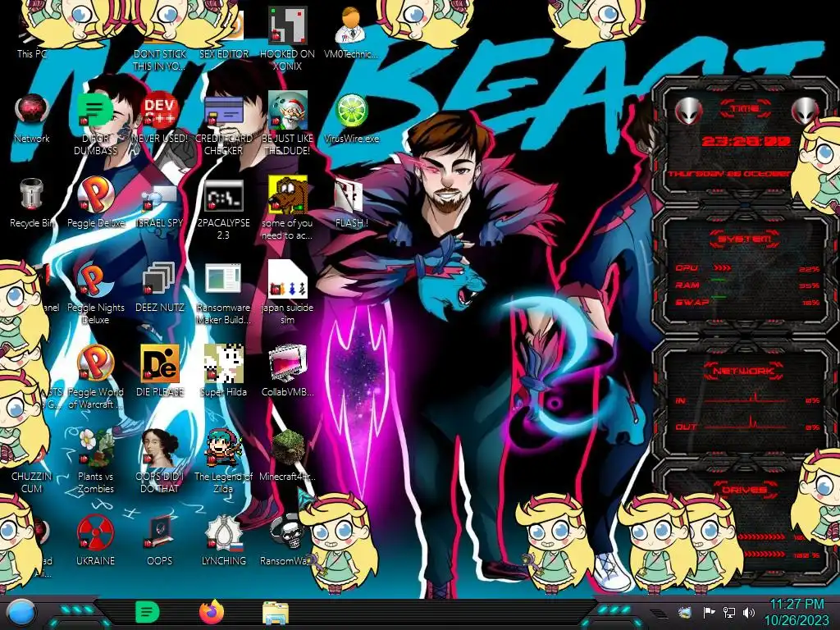Click the SYSTEM widget header
840x630 pixels.
(x=745, y=239)
